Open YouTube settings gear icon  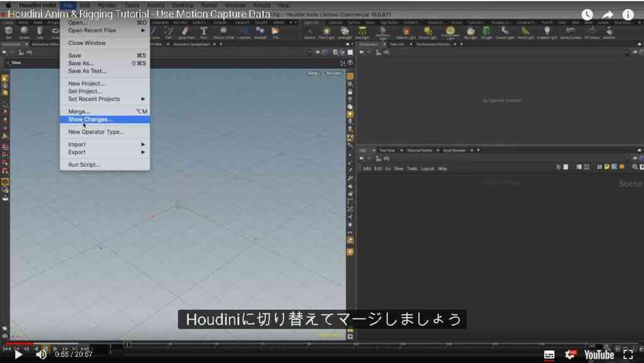point(570,354)
